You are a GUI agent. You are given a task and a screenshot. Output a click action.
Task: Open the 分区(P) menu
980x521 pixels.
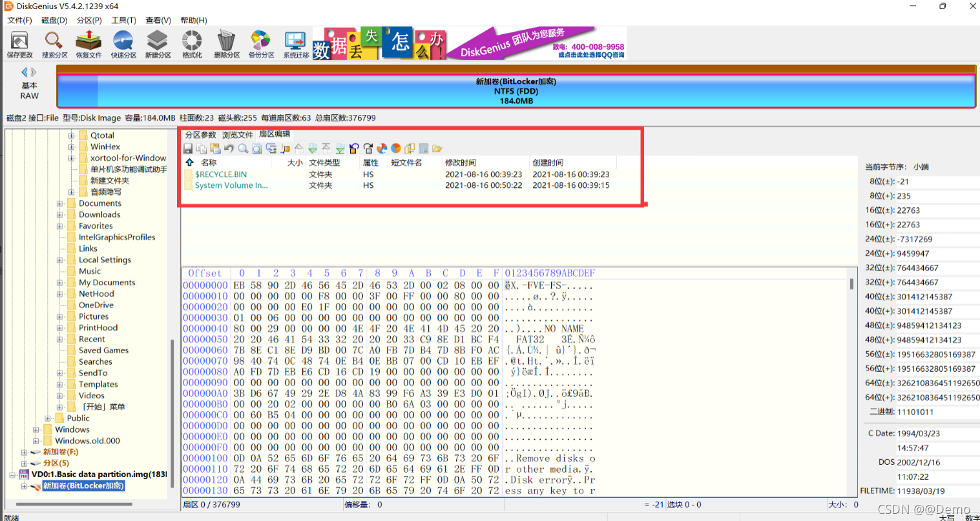coord(89,20)
